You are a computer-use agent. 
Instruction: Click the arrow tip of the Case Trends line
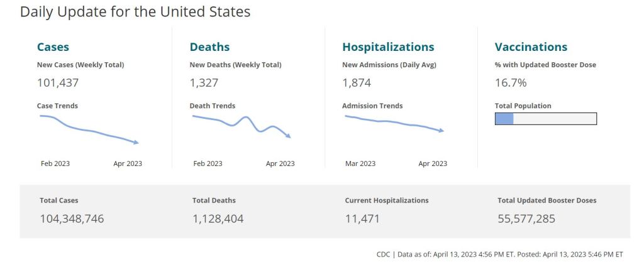[x=136, y=143]
